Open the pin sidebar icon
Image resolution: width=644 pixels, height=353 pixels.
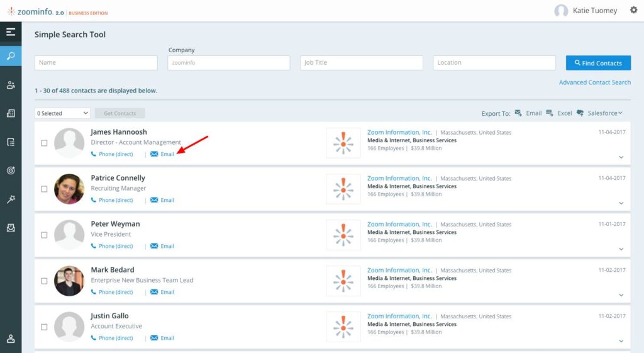click(11, 199)
